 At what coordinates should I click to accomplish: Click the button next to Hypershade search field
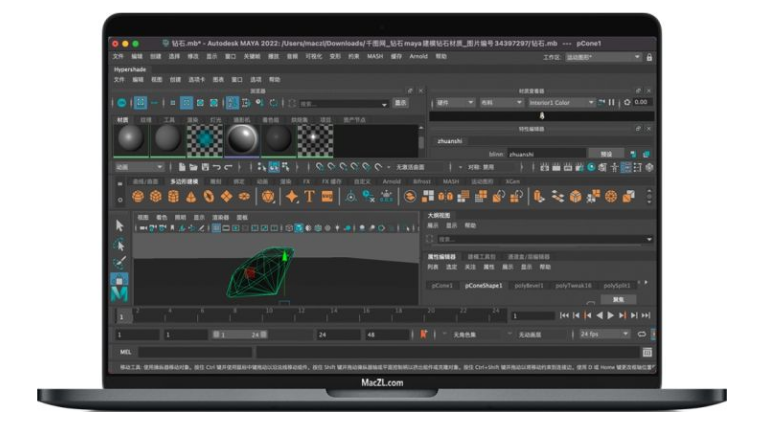400,103
